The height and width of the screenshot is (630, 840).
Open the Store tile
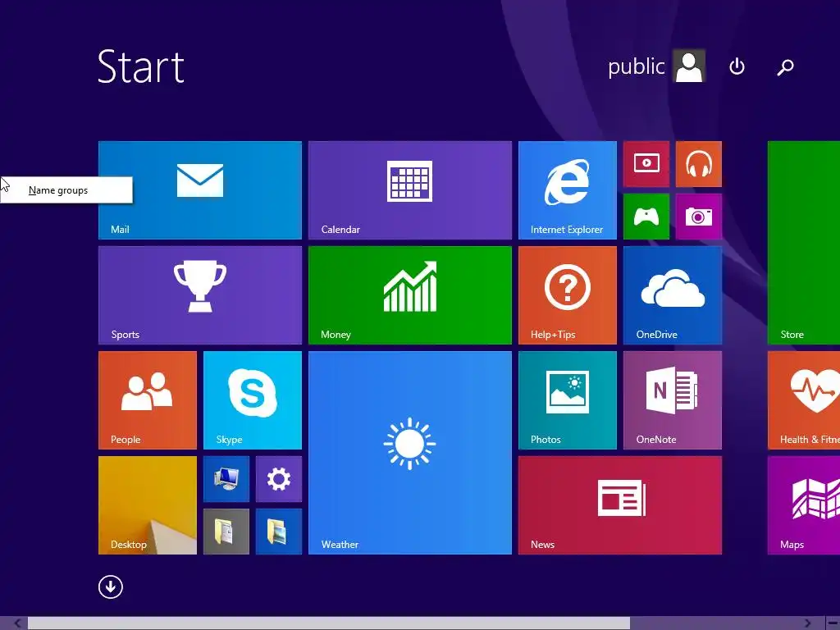click(x=804, y=243)
